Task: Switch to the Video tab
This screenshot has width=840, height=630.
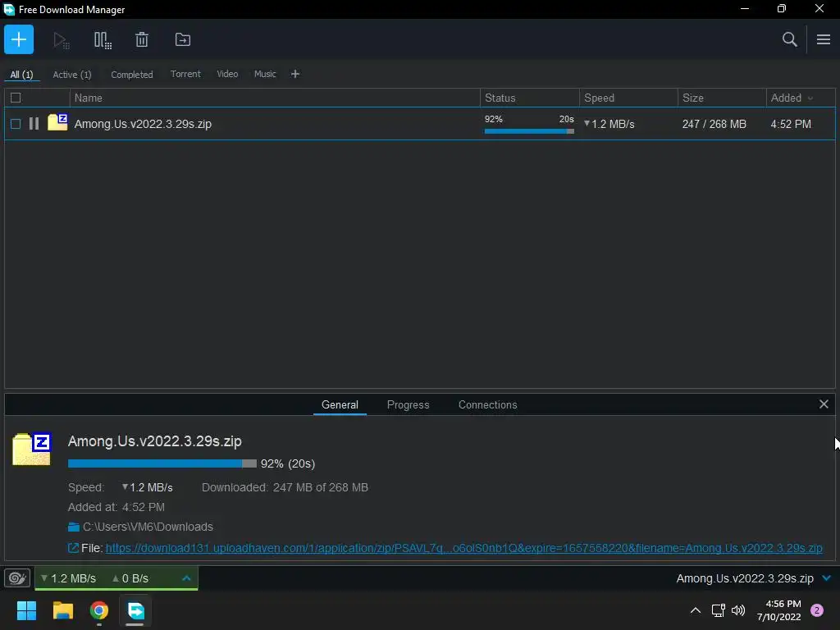Action: pos(227,74)
